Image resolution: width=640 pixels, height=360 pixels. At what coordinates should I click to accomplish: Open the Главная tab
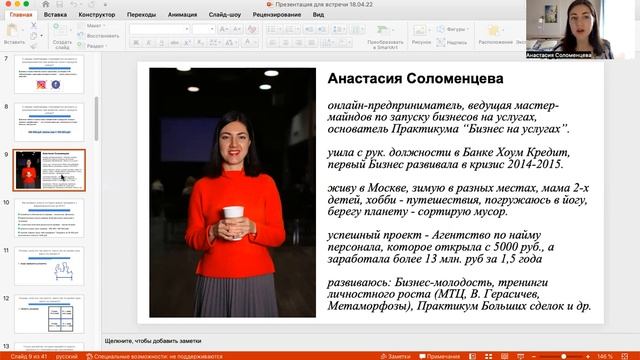pyautogui.click(x=21, y=15)
